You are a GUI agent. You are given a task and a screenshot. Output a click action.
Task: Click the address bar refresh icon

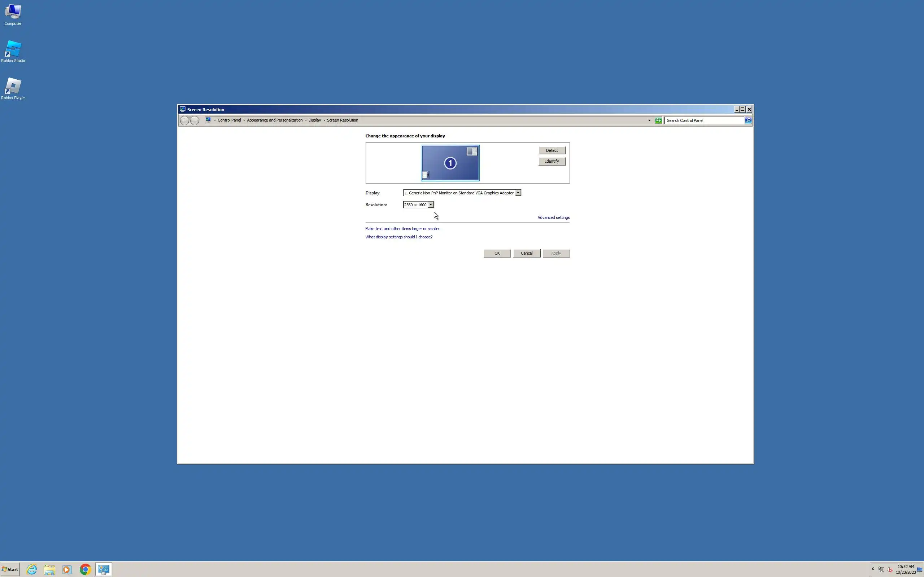point(658,120)
